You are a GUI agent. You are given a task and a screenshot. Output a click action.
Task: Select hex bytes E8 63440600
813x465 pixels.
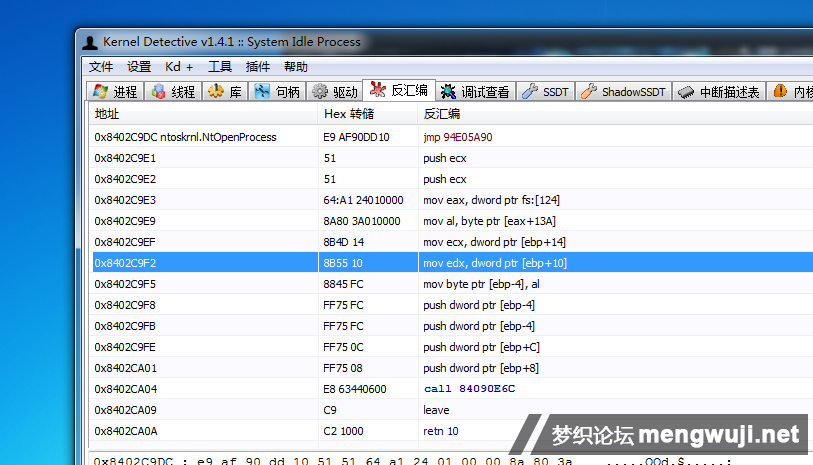[355, 389]
